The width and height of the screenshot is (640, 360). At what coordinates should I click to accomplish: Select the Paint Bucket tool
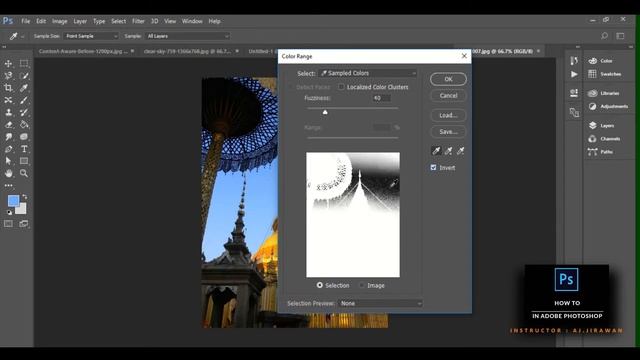click(24, 124)
